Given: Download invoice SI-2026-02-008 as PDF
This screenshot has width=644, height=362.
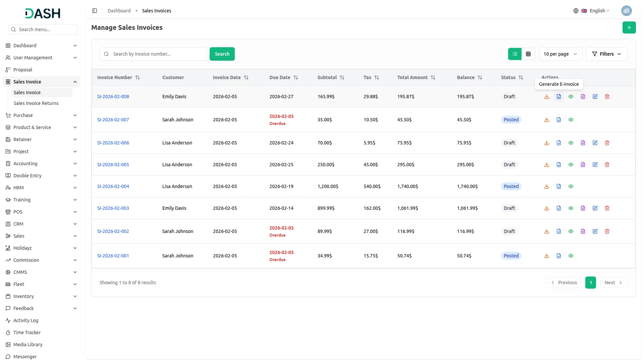Looking at the screenshot, I should point(547,97).
